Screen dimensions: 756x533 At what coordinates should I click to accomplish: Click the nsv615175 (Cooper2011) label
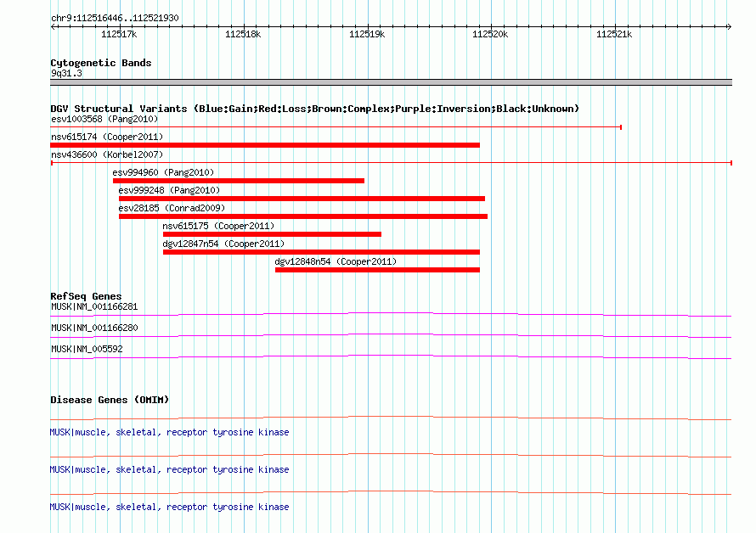click(x=218, y=226)
